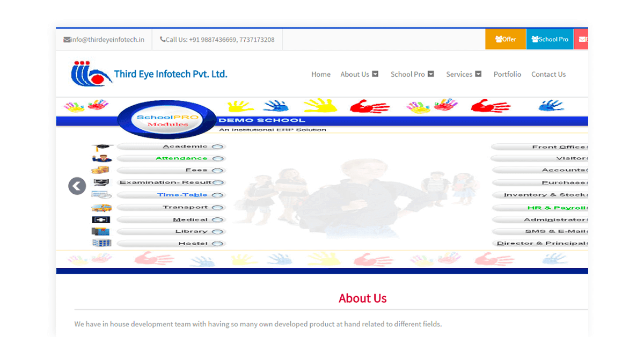Click the Purchase module label
This screenshot has width=644, height=337.
[563, 182]
